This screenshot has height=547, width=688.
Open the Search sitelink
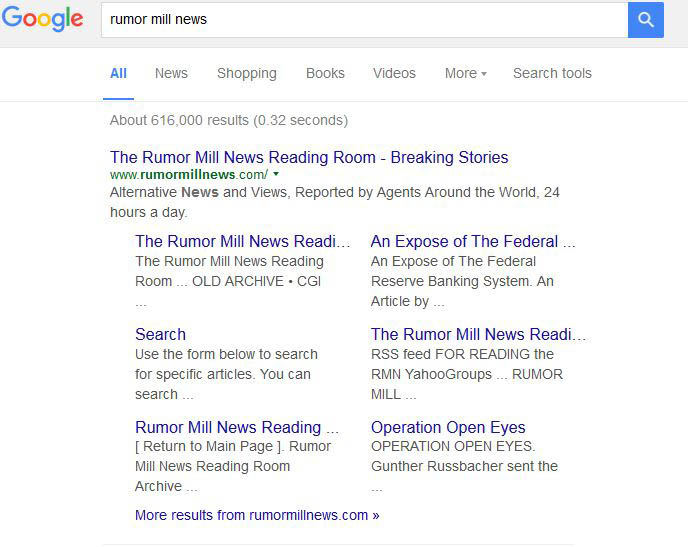click(160, 334)
